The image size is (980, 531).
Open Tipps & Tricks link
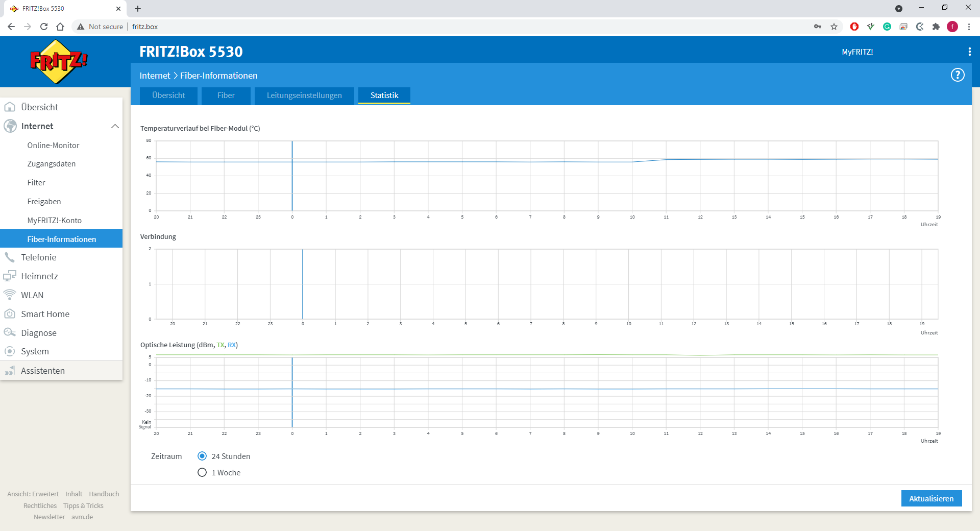[x=83, y=505]
